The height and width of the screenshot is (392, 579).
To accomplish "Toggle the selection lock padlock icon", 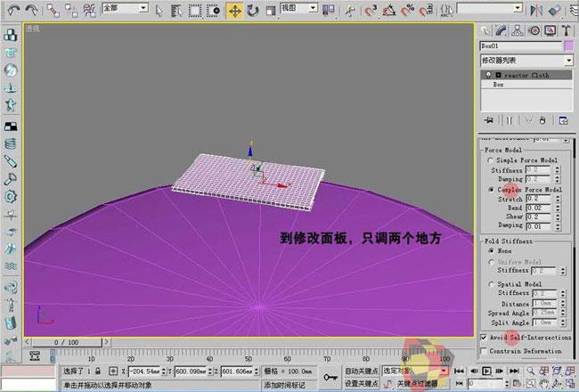I will click(98, 371).
